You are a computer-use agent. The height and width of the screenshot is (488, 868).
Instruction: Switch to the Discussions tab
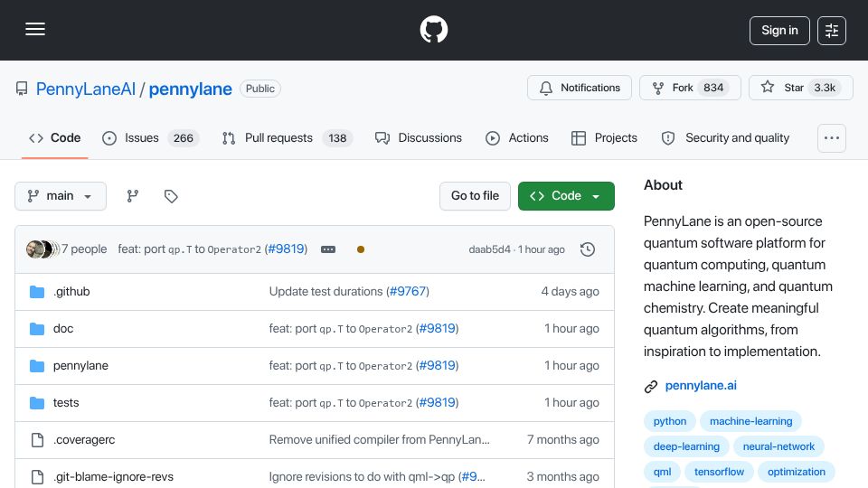(419, 137)
